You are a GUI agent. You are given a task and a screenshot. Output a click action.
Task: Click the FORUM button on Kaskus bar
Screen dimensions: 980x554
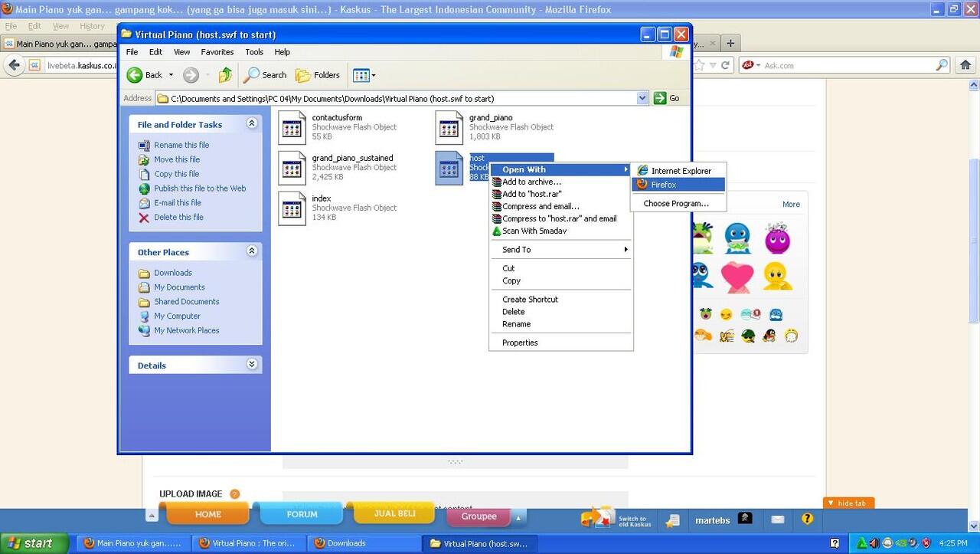(x=302, y=514)
